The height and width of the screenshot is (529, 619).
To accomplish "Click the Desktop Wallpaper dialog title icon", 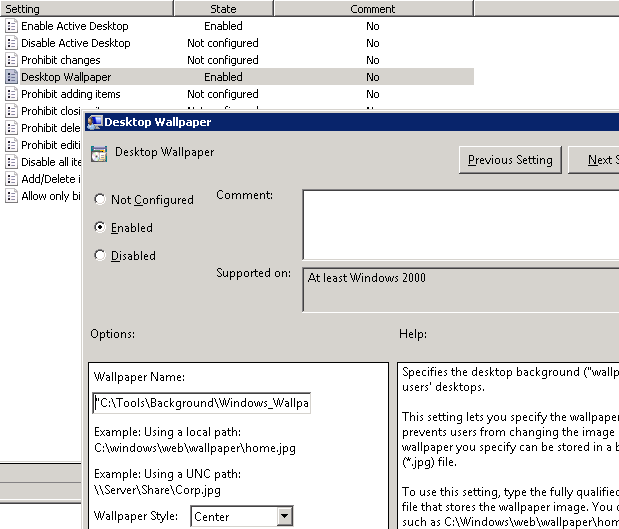I will pyautogui.click(x=95, y=122).
